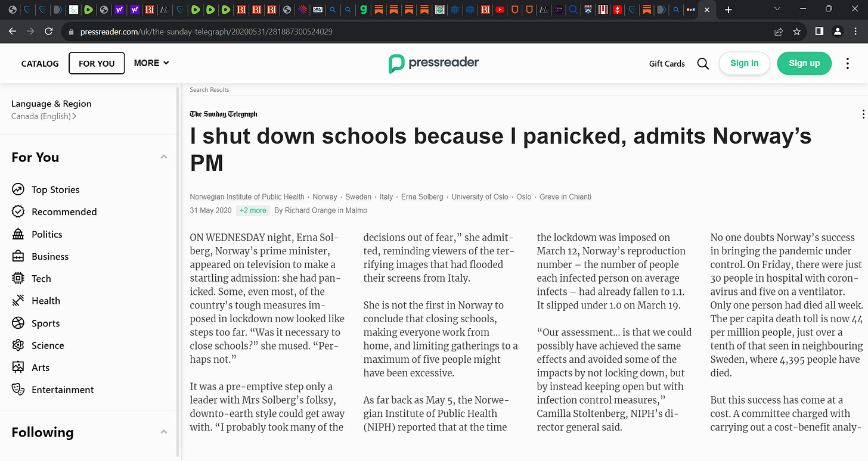Image resolution: width=868 pixels, height=461 pixels.
Task: Click the Business briefcase icon
Action: [x=18, y=256]
